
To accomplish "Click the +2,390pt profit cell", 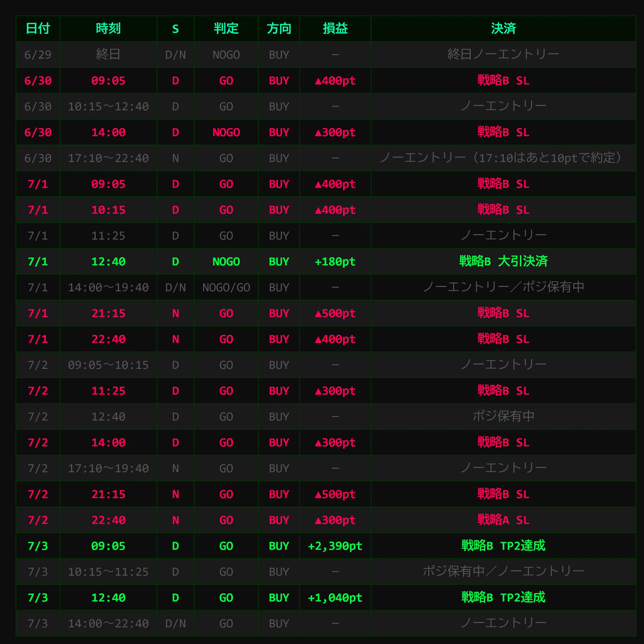I will tap(335, 546).
